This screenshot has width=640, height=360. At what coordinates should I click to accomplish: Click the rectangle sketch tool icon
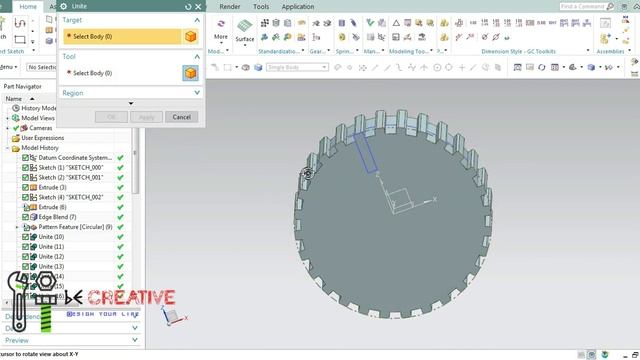click(x=20, y=40)
